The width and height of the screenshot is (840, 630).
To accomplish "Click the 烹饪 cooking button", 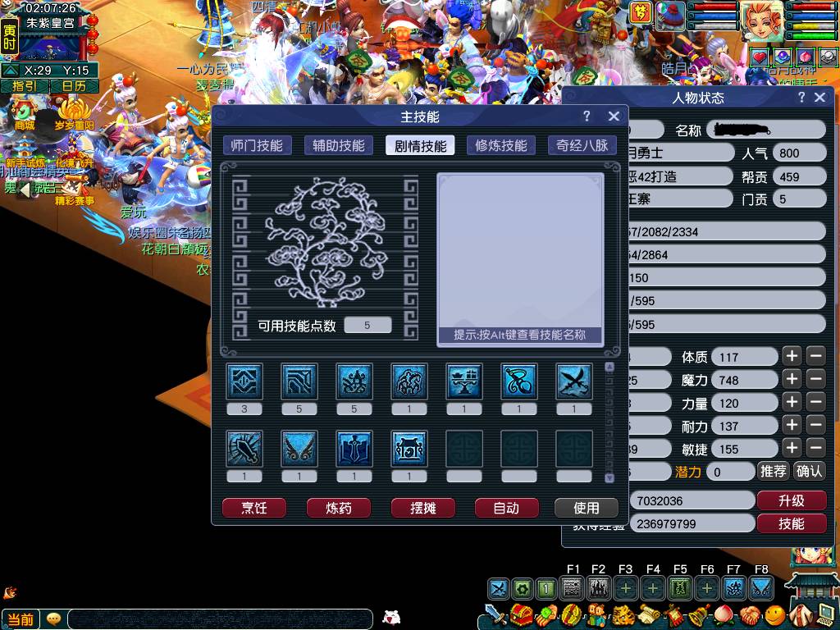I will point(254,508).
